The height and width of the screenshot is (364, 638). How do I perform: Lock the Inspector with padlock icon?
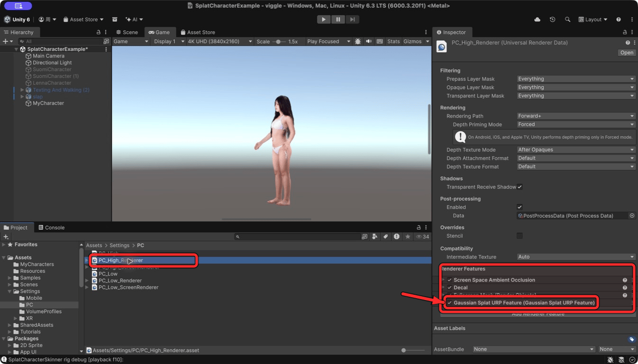[x=625, y=32]
